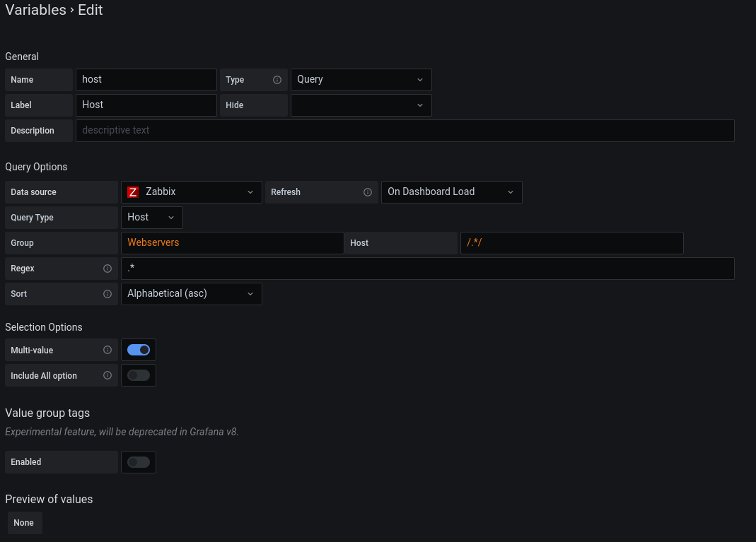Click the None value in Preview of values
The height and width of the screenshot is (542, 756).
pyautogui.click(x=24, y=523)
